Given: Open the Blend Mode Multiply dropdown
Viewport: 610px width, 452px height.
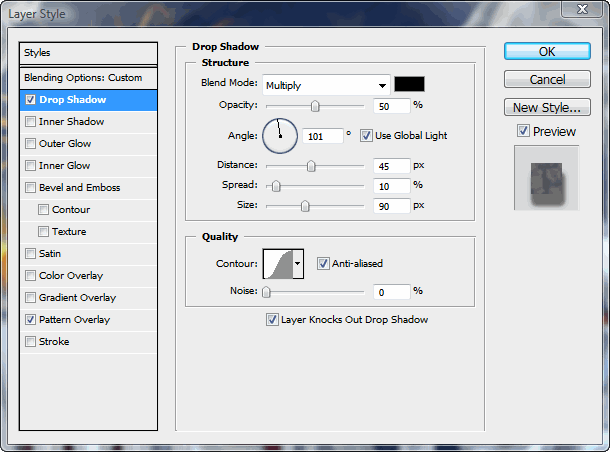Looking at the screenshot, I should point(326,85).
